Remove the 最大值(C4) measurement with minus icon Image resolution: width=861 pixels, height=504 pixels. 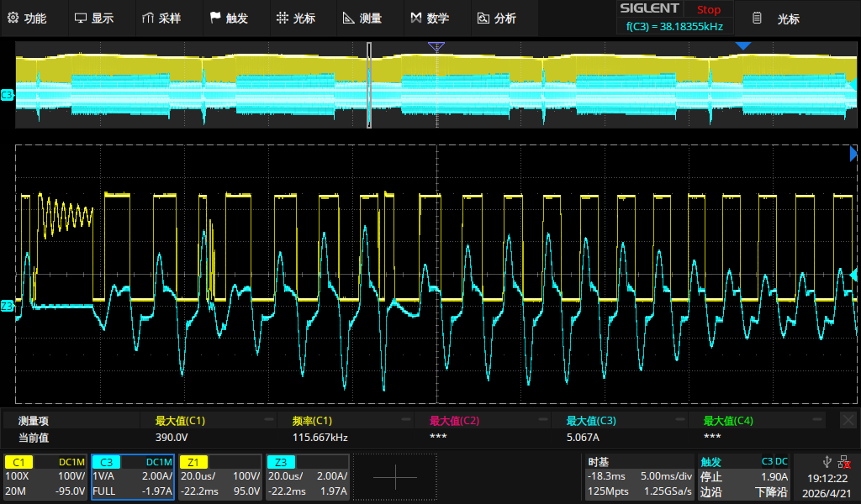pos(817,419)
